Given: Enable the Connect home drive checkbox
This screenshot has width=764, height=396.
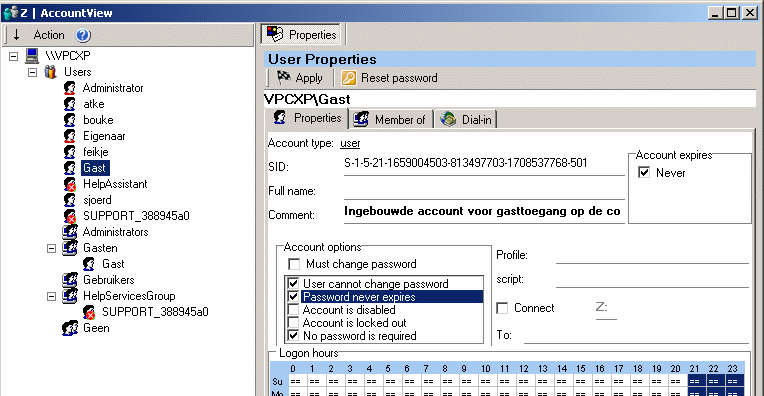Looking at the screenshot, I should (502, 308).
